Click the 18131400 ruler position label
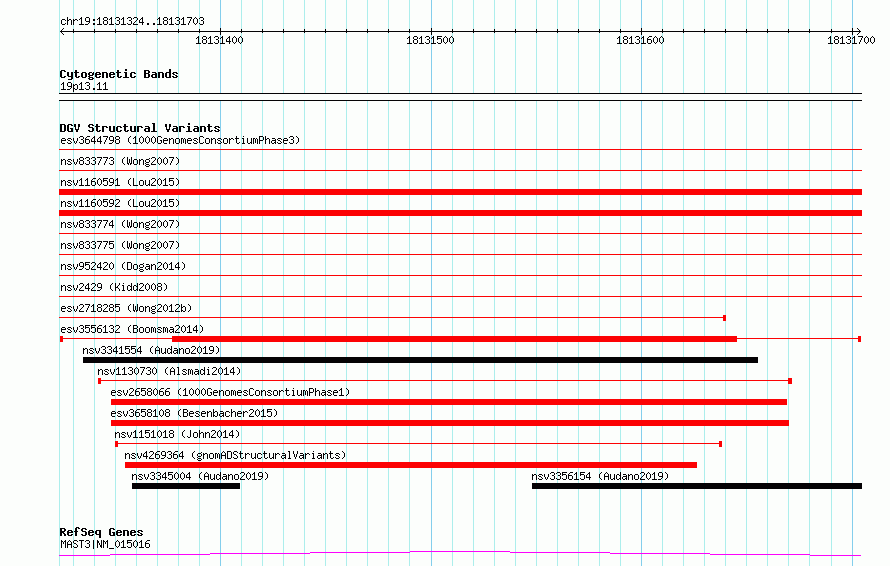This screenshot has width=890, height=566. [219, 40]
